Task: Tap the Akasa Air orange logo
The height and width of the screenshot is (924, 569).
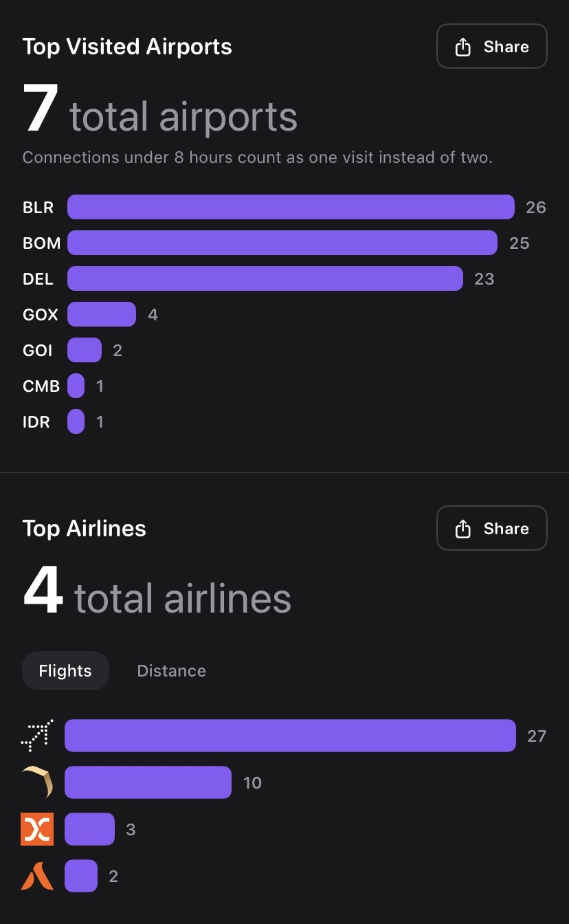Action: point(37,876)
